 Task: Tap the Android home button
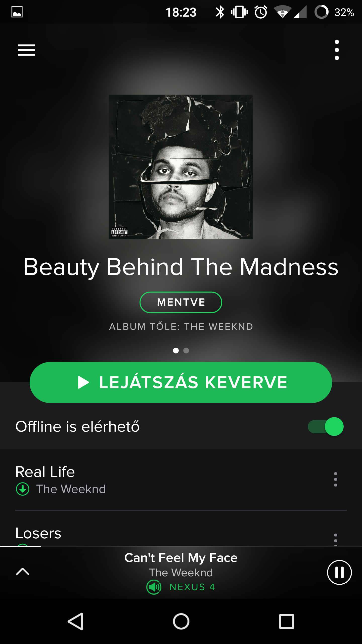[181, 621]
